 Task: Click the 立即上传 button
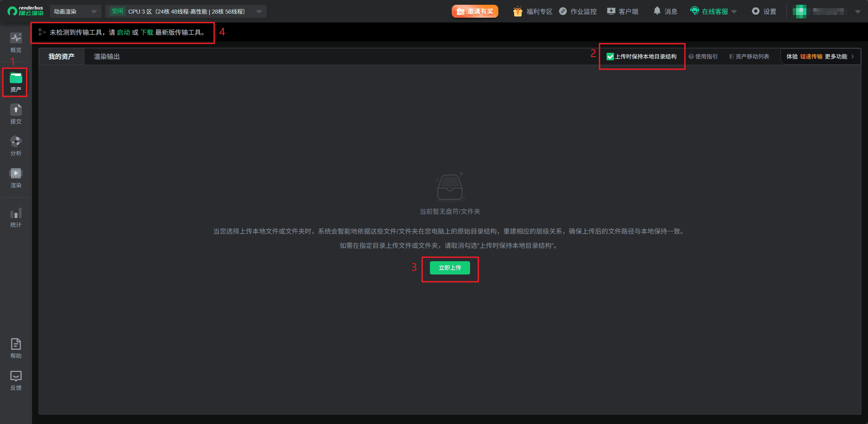point(450,268)
